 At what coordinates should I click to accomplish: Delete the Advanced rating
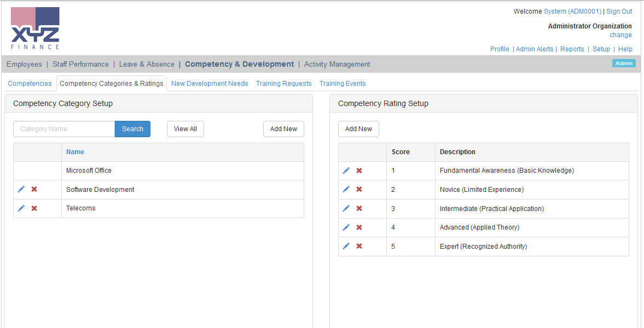tap(359, 227)
